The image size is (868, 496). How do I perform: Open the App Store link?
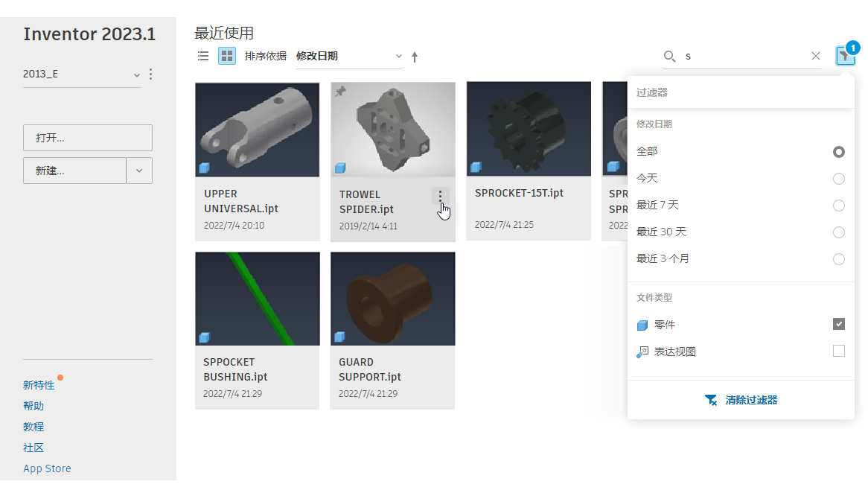pos(47,468)
